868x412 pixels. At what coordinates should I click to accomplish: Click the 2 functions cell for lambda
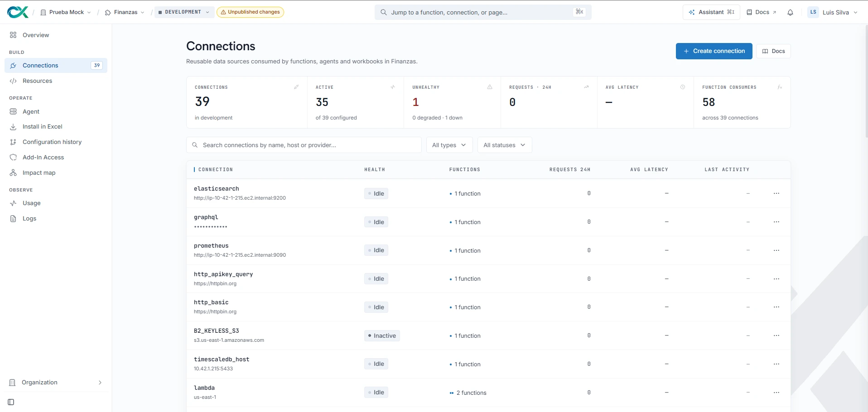point(468,393)
